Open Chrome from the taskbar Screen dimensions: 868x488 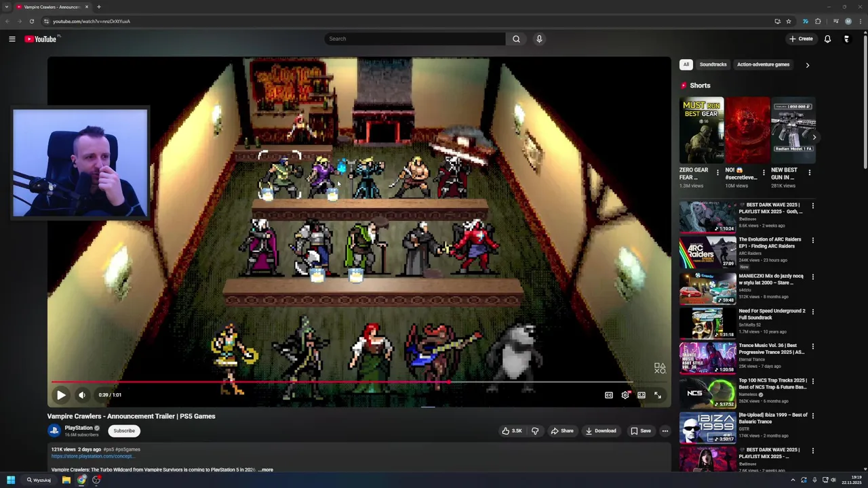tap(81, 480)
